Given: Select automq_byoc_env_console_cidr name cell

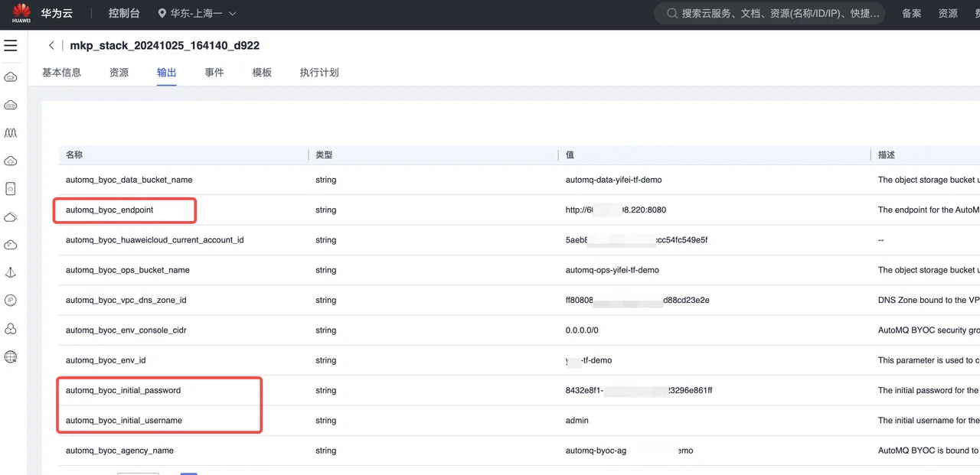Looking at the screenshot, I should coord(126,330).
